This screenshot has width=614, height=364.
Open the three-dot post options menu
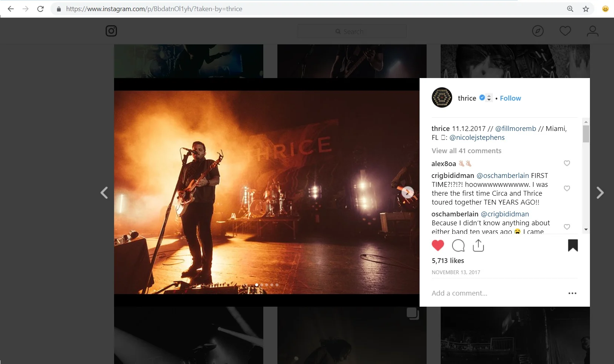(573, 293)
